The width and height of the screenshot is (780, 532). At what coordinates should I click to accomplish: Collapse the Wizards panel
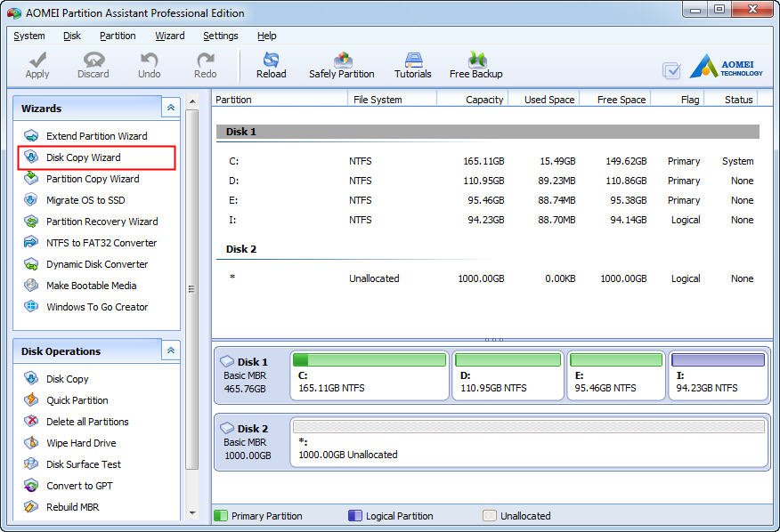[171, 108]
